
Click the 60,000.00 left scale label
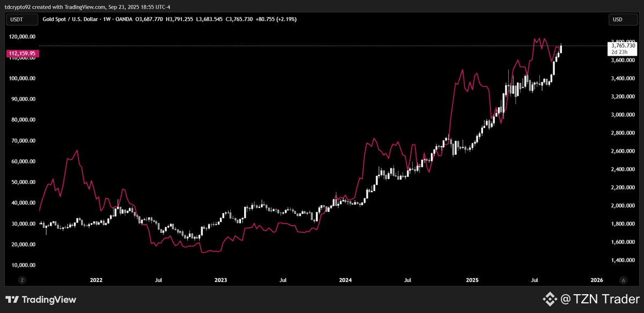tap(24, 161)
